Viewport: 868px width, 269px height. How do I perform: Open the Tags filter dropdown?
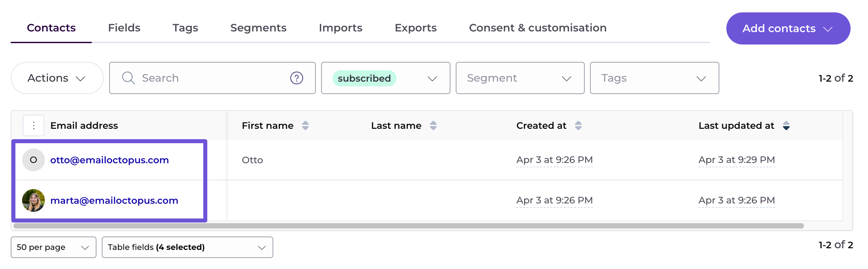click(x=654, y=78)
